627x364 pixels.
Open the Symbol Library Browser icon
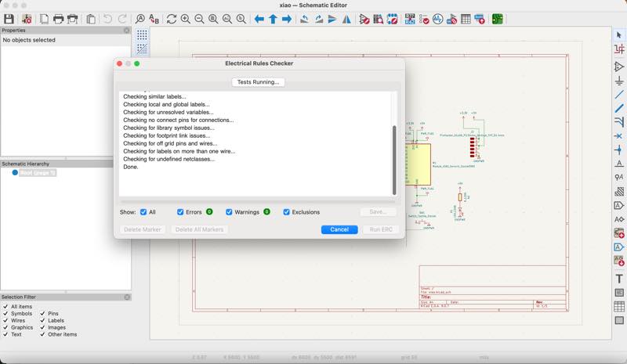pyautogui.click(x=378, y=19)
